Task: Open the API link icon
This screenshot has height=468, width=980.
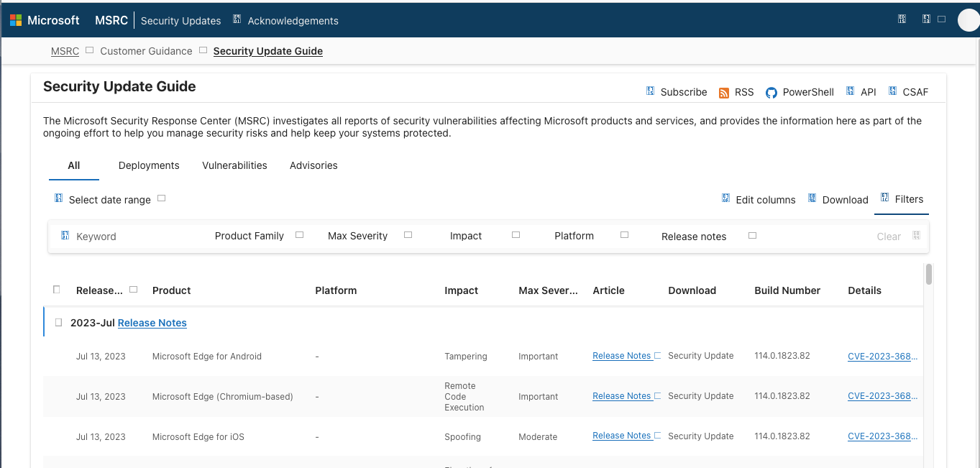Action: (x=851, y=91)
